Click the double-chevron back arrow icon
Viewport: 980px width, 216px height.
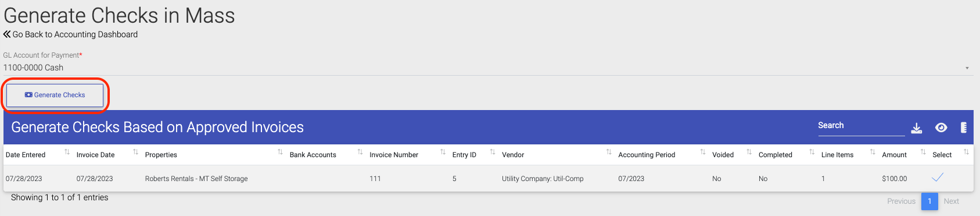(x=7, y=34)
